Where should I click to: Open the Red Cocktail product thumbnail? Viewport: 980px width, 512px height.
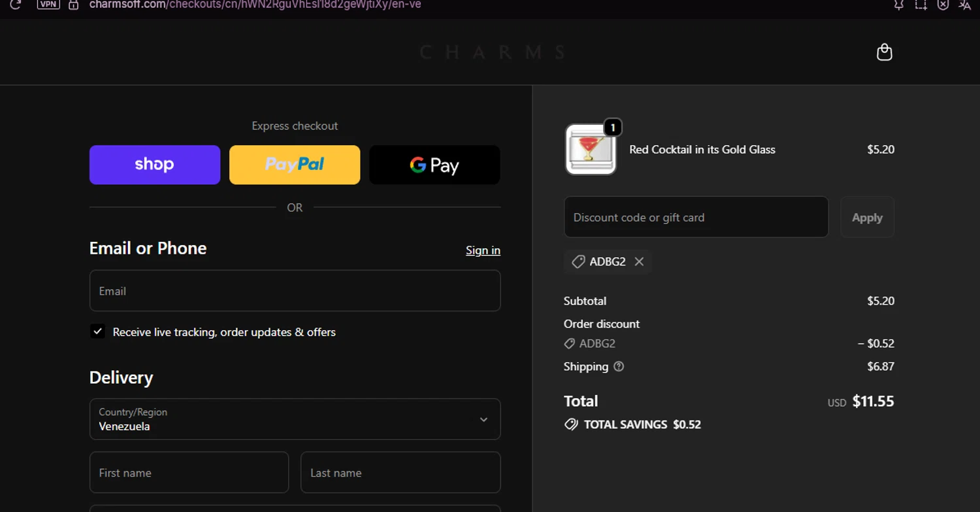(x=591, y=150)
